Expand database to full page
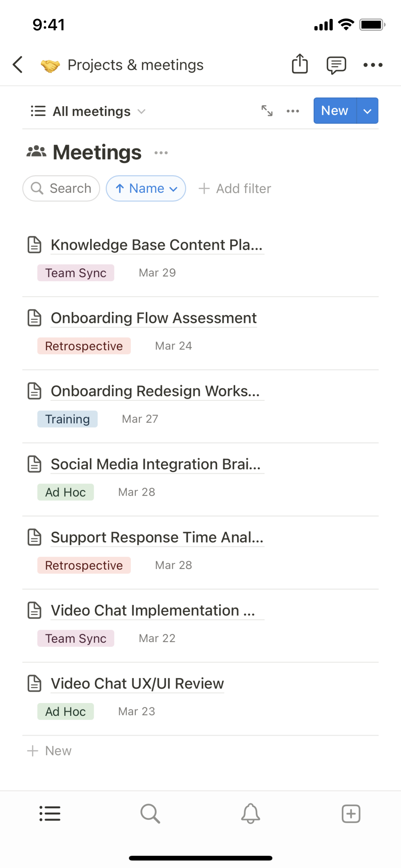401x868 pixels. pos(267,111)
